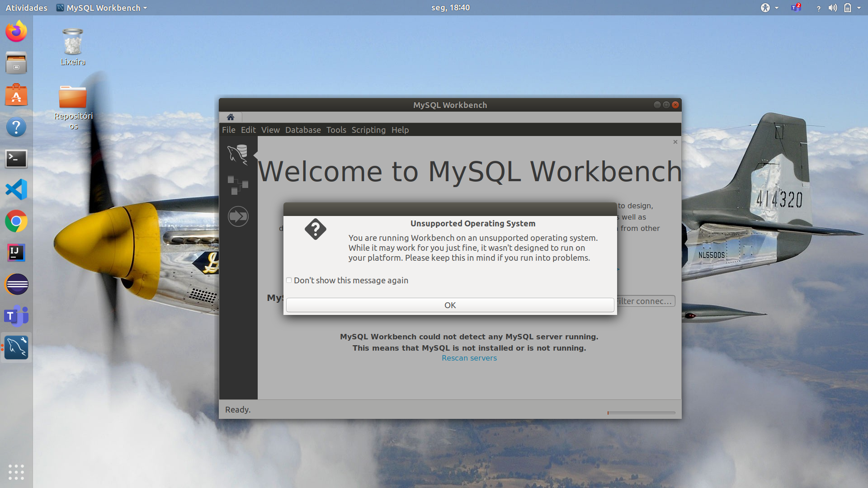Screen dimensions: 868x488
Task: Open Microsoft Teams dock icon
Action: (16, 316)
